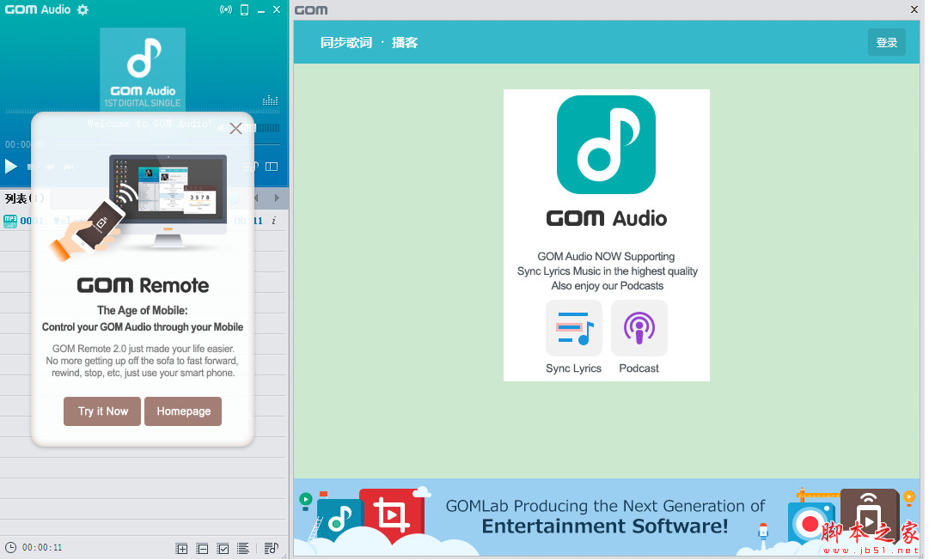Open the music playlist manager icon
Screen dimensions: 929x560
click(271, 549)
